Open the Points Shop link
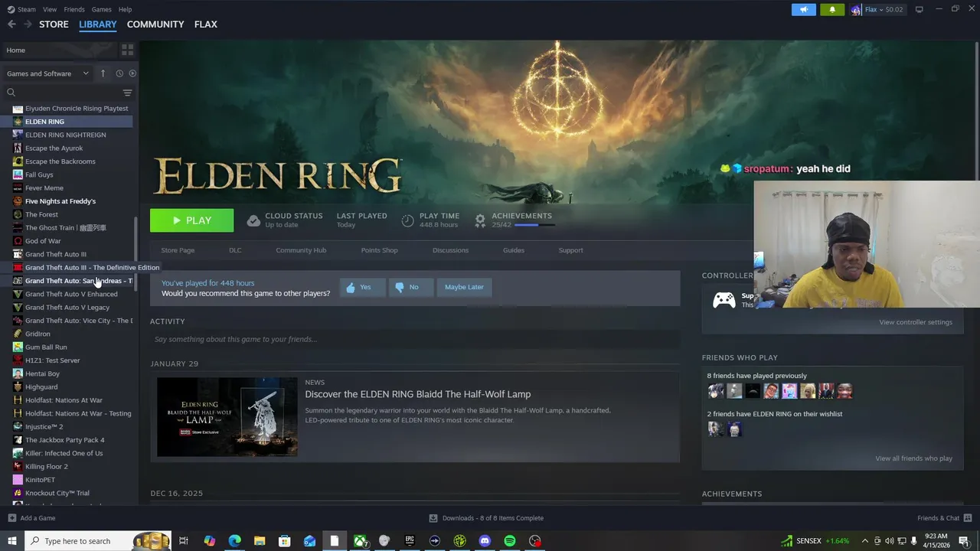This screenshot has height=551, width=980. tap(379, 250)
